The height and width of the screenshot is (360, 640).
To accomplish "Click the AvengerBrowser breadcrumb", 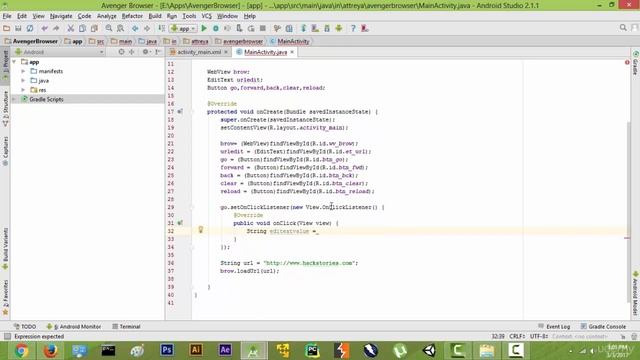I will (x=31, y=41).
